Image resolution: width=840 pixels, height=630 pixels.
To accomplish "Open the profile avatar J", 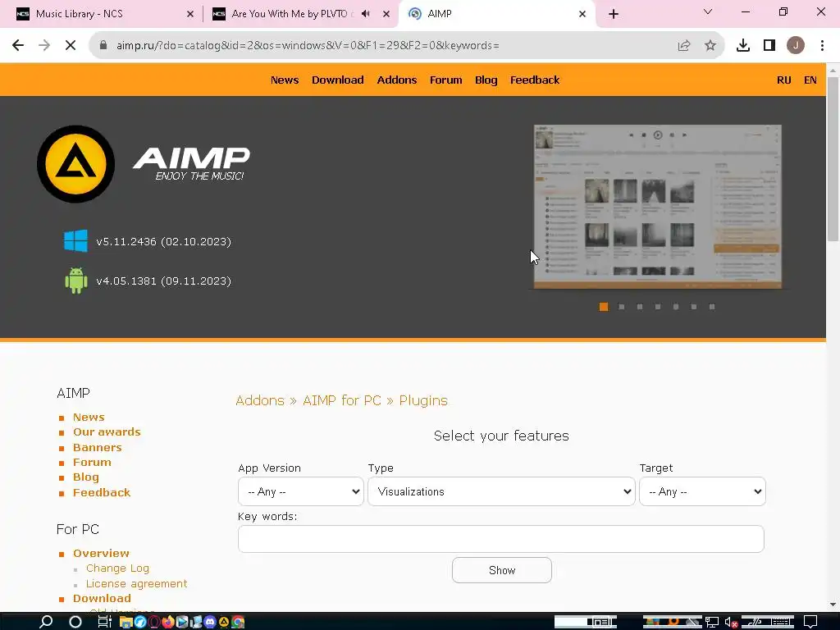I will click(x=796, y=46).
